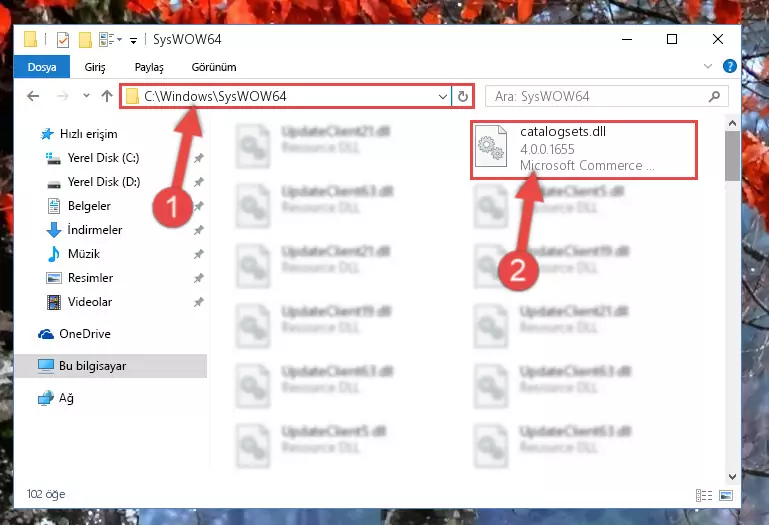
Task: Click the Properties checkmark icon in title bar
Action: [63, 39]
